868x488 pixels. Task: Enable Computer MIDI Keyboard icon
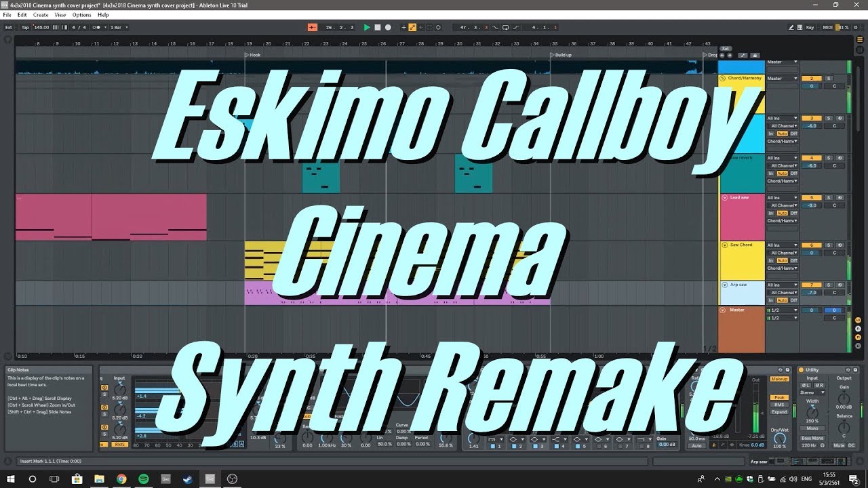point(800,27)
